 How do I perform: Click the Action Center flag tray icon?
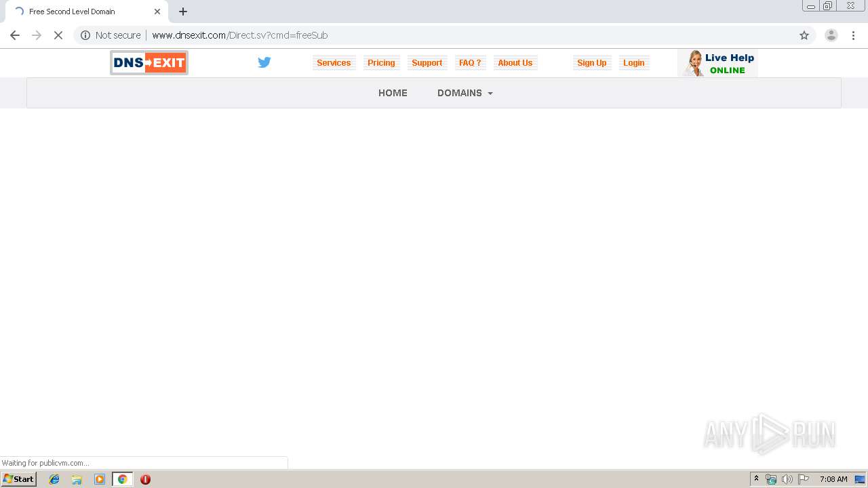tap(804, 479)
